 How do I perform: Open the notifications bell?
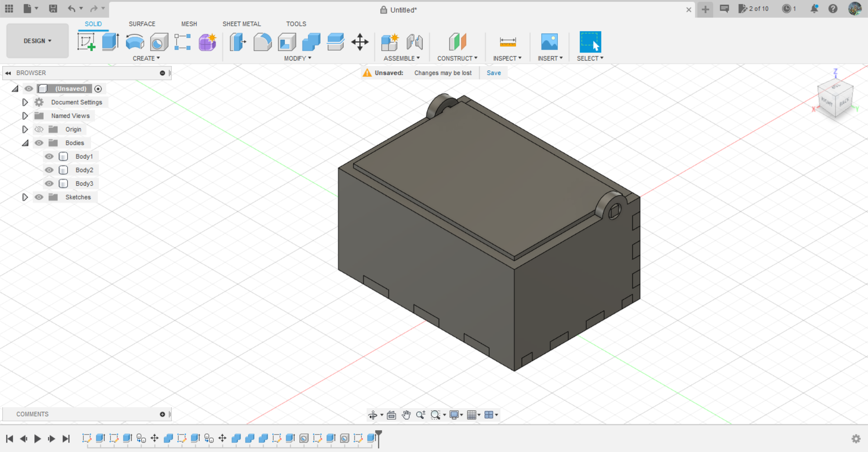(815, 9)
